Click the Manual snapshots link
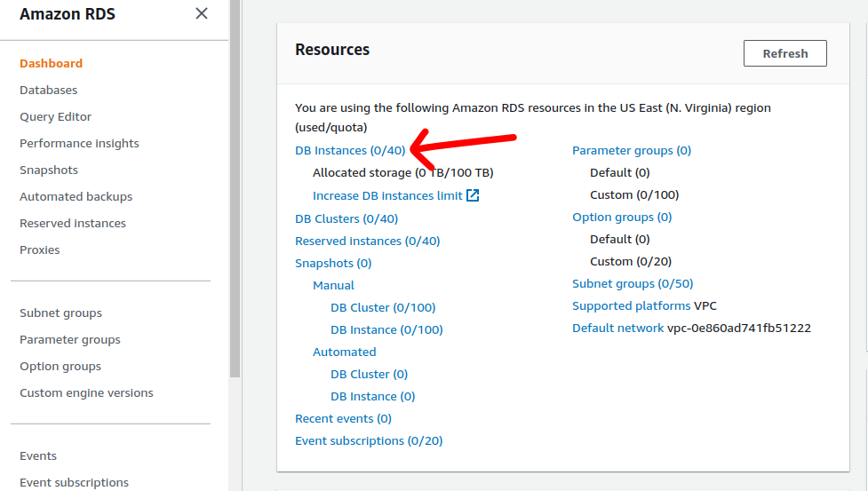868x491 pixels. point(333,285)
